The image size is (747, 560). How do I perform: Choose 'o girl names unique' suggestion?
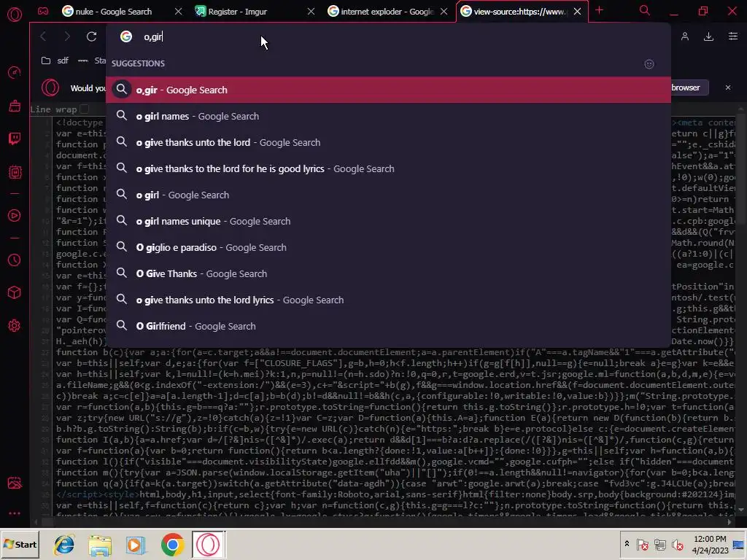(x=388, y=221)
